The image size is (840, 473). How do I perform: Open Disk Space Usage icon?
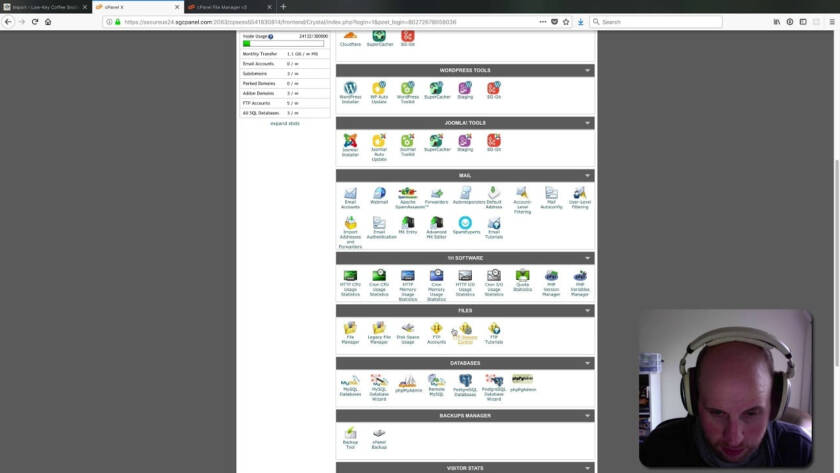coord(407,330)
